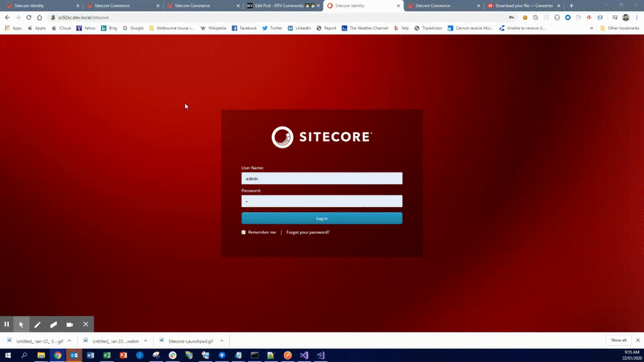The width and height of the screenshot is (644, 362).
Task: Open the Facebook bookmark
Action: click(244, 29)
